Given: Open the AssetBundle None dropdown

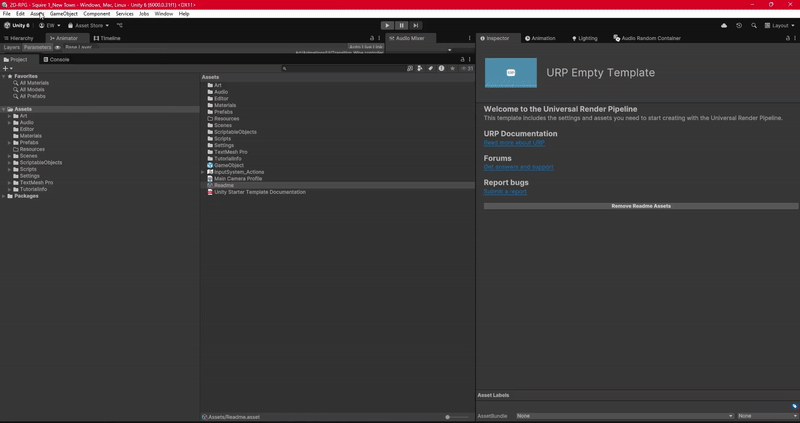Looking at the screenshot, I should [624, 416].
